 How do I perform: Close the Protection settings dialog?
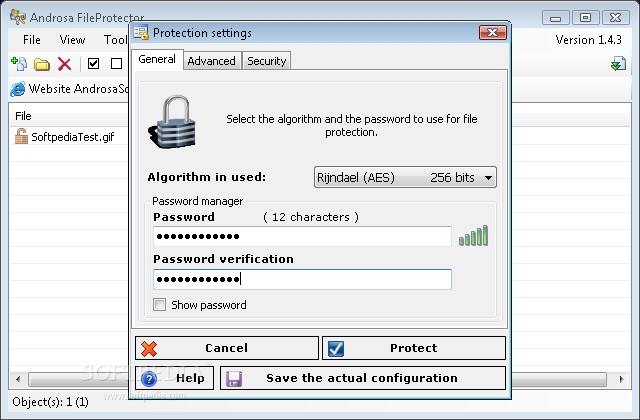tap(493, 33)
